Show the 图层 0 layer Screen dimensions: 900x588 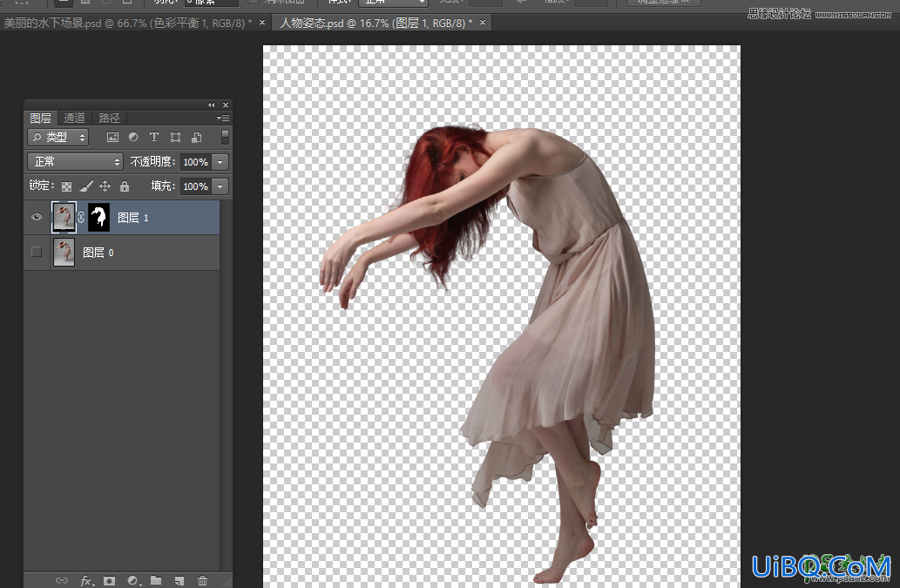[37, 252]
